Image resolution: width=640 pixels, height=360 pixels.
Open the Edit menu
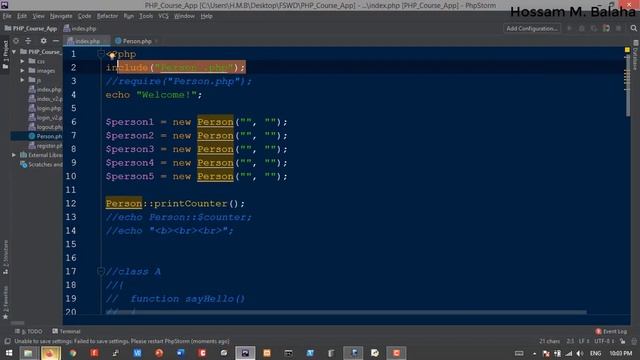22,16
